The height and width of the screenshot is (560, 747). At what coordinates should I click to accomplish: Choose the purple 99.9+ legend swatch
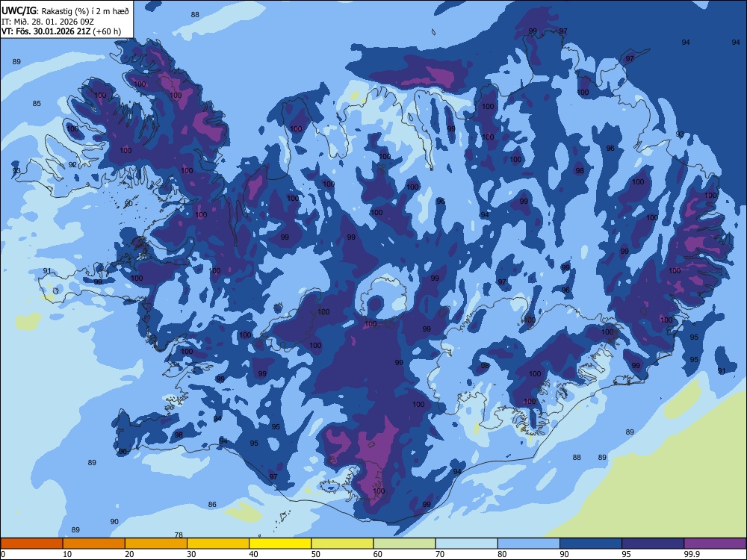click(x=715, y=544)
